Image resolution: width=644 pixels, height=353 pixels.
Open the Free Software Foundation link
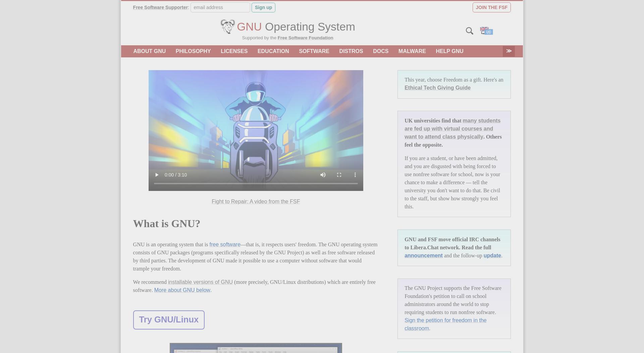pos(305,38)
